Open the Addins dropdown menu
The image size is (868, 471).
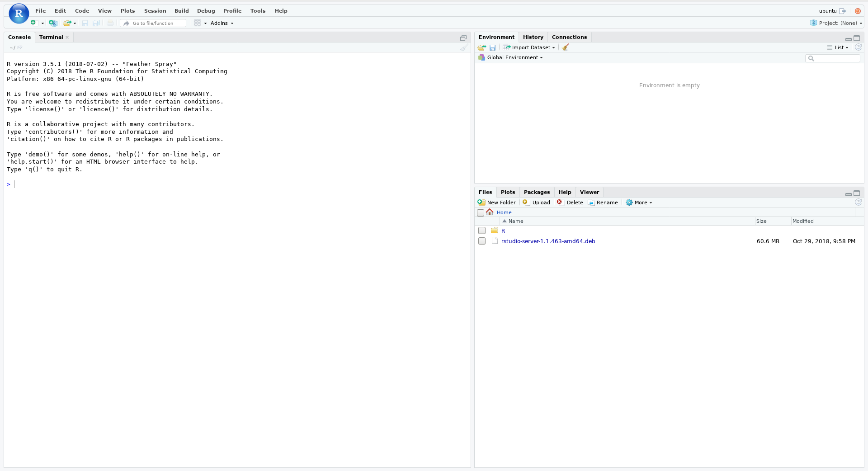[x=222, y=23]
